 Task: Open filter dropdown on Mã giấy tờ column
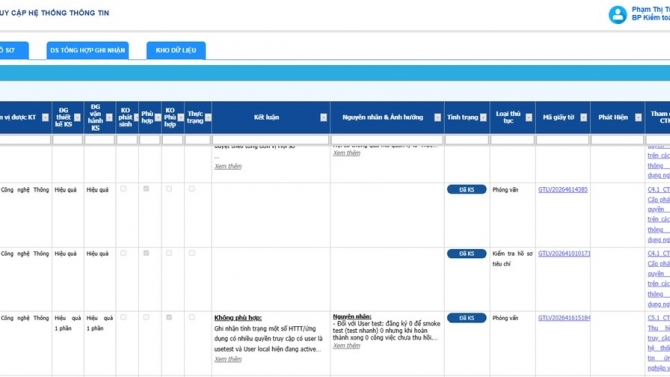coord(584,118)
